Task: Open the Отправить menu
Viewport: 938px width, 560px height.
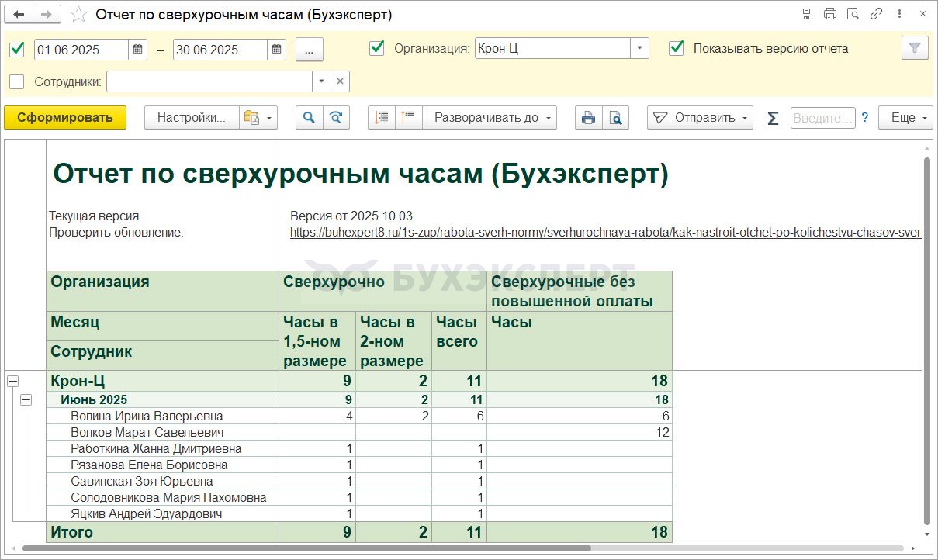Action: [700, 118]
